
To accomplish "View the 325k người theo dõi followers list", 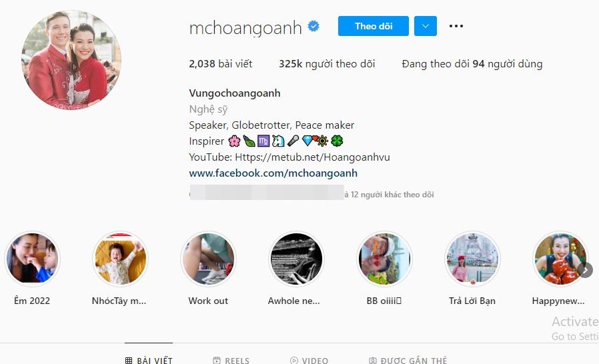I will click(x=327, y=64).
